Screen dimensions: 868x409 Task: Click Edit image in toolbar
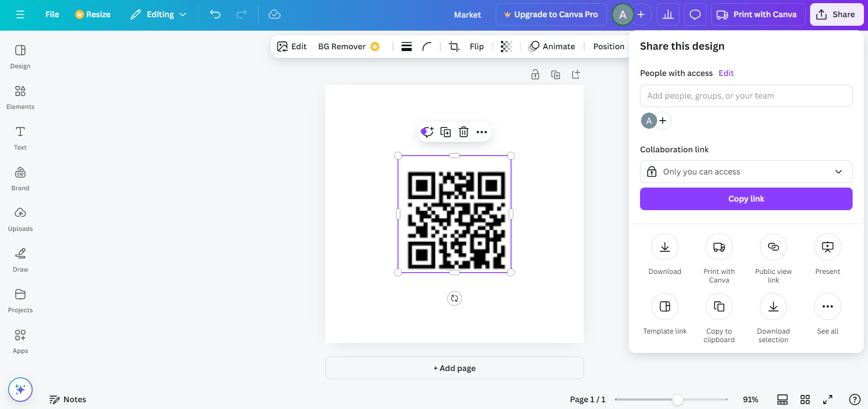pyautogui.click(x=292, y=47)
